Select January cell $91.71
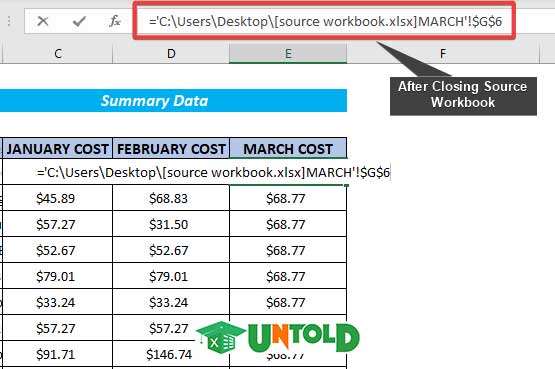The image size is (555, 369). [58, 354]
